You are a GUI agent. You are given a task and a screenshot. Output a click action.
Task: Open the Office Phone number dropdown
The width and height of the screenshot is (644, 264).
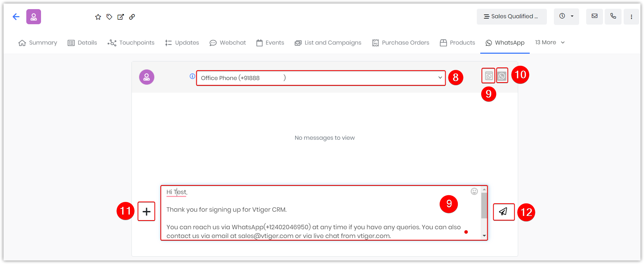tap(321, 78)
